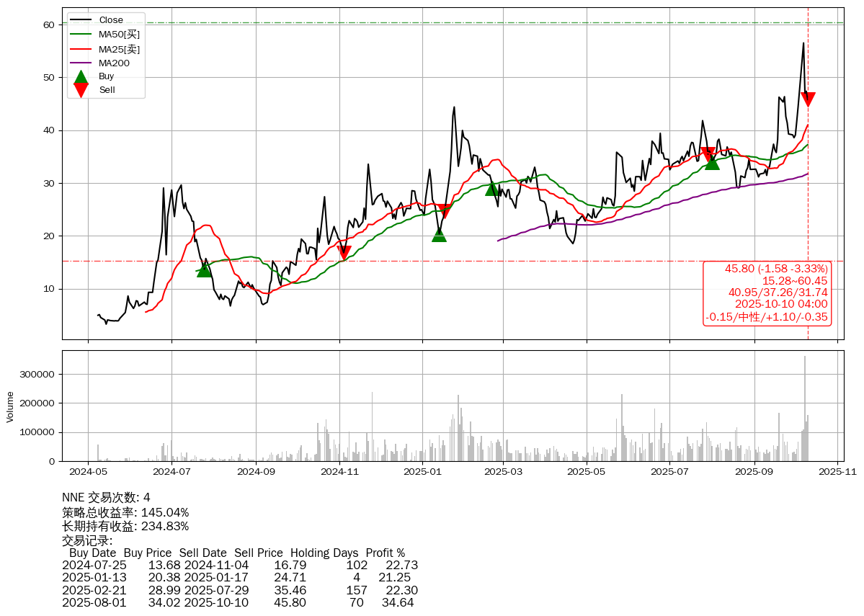The height and width of the screenshot is (616, 864).
Task: Select the Close entry in the legend
Action: 111,20
